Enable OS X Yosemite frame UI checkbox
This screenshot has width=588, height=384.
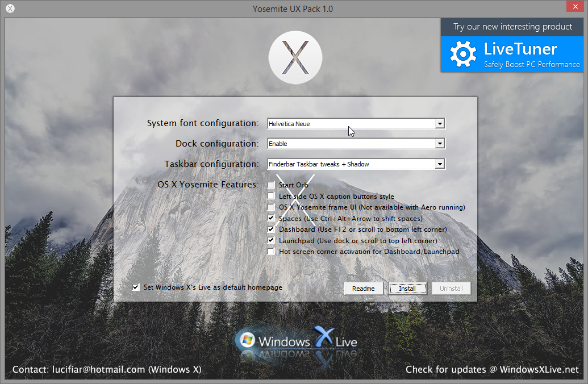pos(271,207)
